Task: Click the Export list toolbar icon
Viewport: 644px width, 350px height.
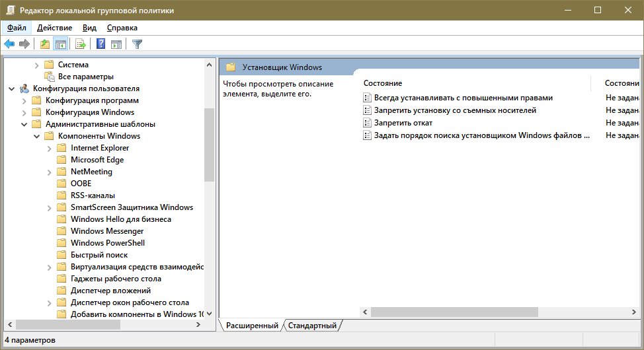Action: (x=81, y=44)
